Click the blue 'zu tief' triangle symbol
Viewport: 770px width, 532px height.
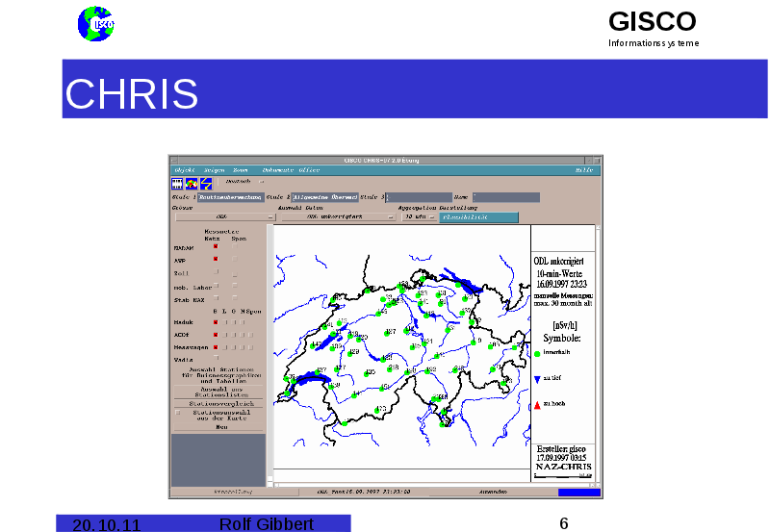tap(537, 380)
